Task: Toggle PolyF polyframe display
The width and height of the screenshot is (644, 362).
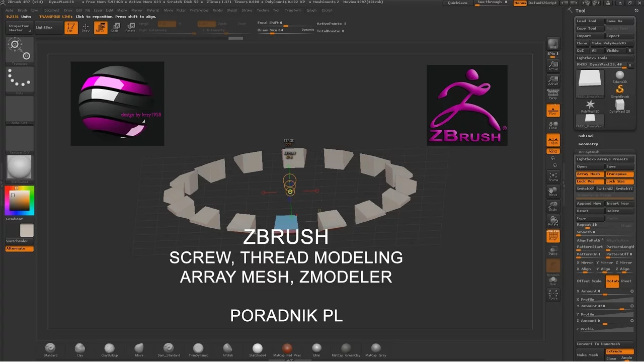Action: (553, 236)
